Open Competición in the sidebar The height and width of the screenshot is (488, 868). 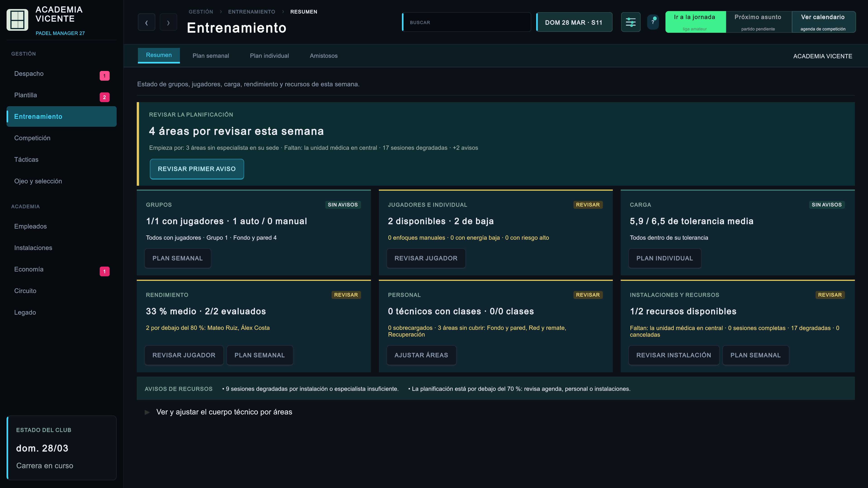pyautogui.click(x=61, y=138)
